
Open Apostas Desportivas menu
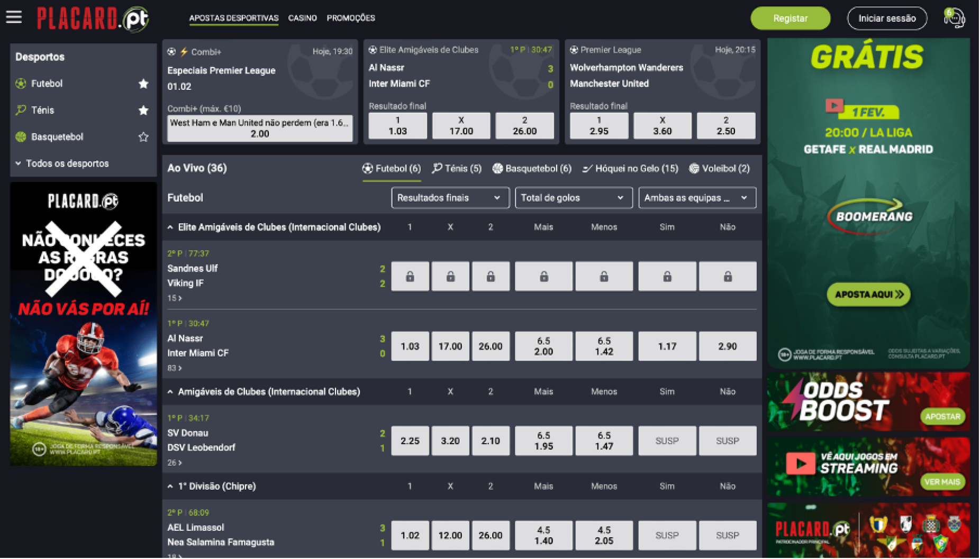coord(234,18)
